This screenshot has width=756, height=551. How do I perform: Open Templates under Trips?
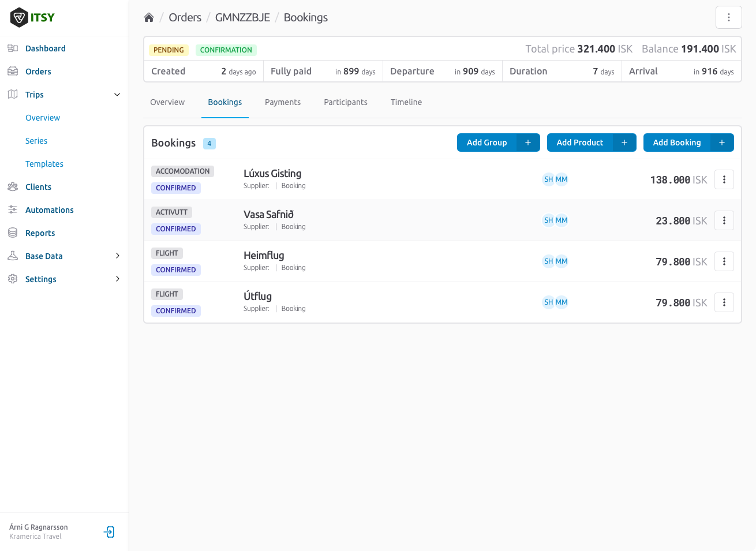44,164
